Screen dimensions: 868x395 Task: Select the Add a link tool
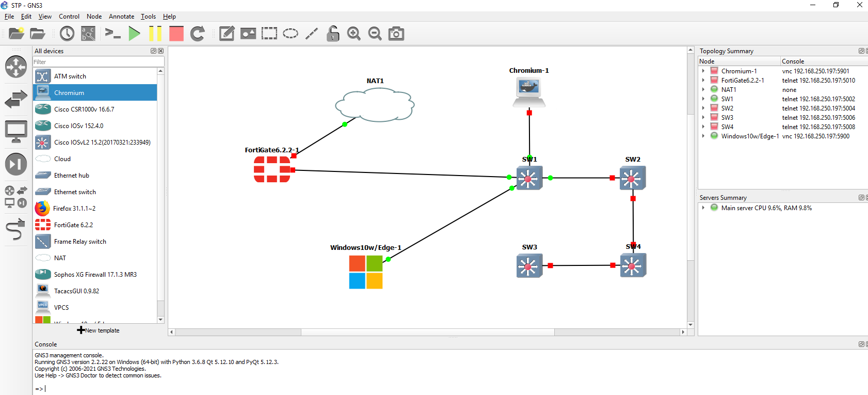point(16,229)
